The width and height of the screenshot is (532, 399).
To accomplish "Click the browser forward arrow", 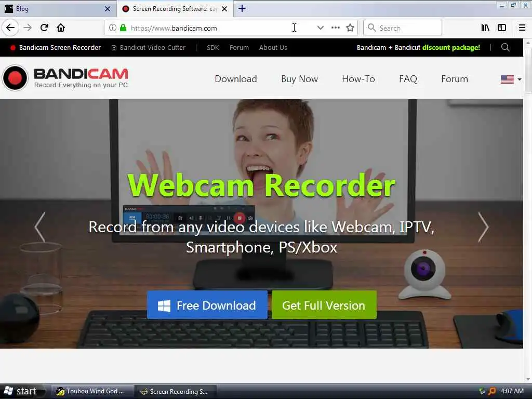I will [x=28, y=28].
